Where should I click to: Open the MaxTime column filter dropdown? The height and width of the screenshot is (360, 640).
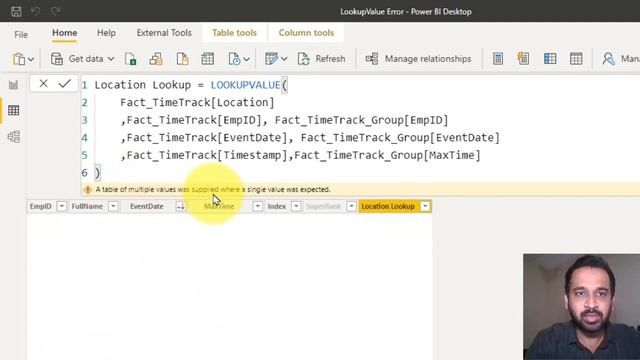tap(258, 207)
